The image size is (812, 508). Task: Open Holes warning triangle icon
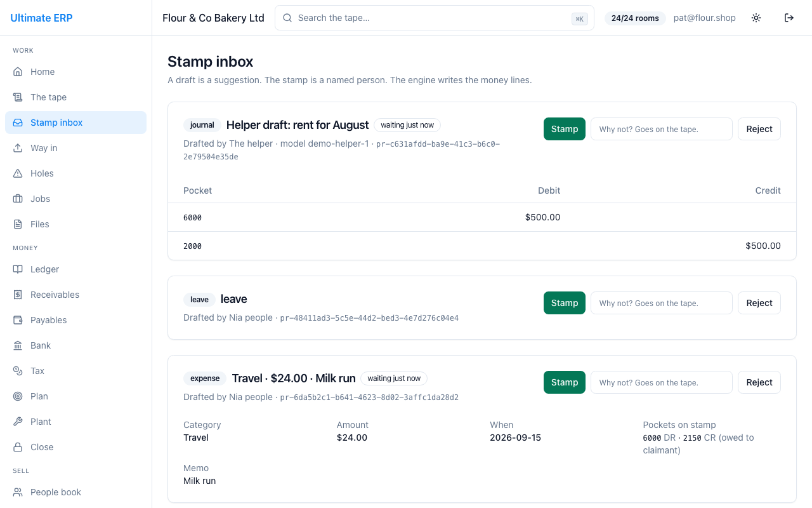point(18,173)
